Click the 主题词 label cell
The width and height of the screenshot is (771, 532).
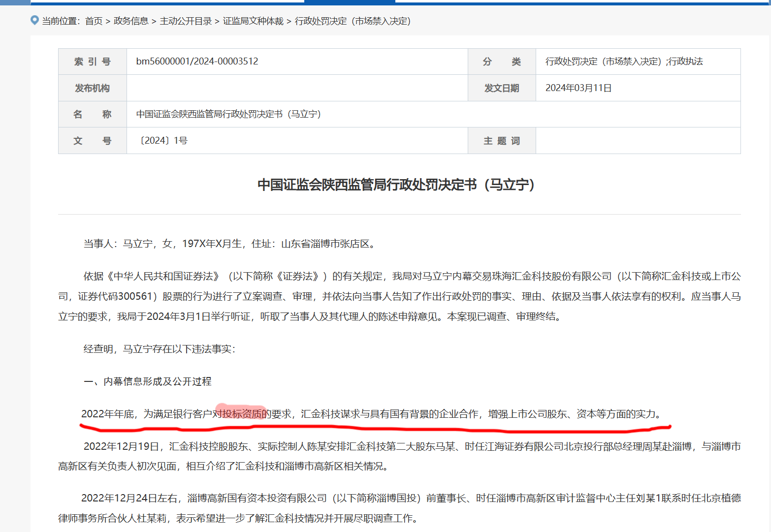tap(502, 141)
